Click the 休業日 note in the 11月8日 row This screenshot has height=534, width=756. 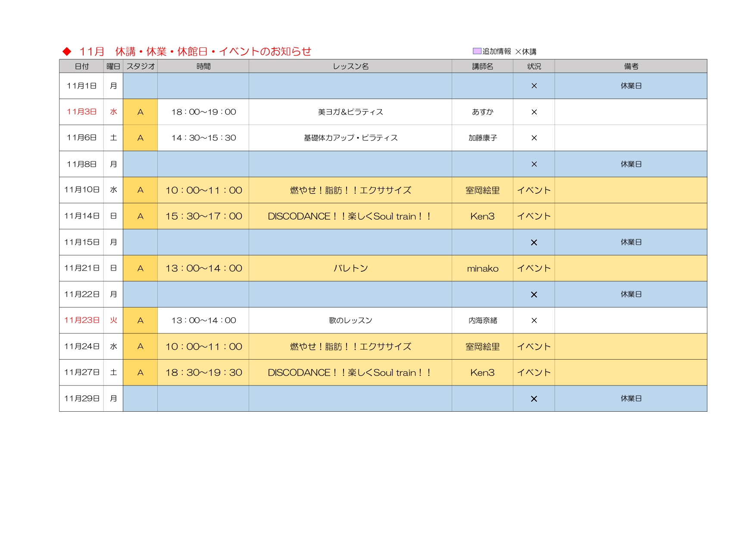tap(631, 164)
